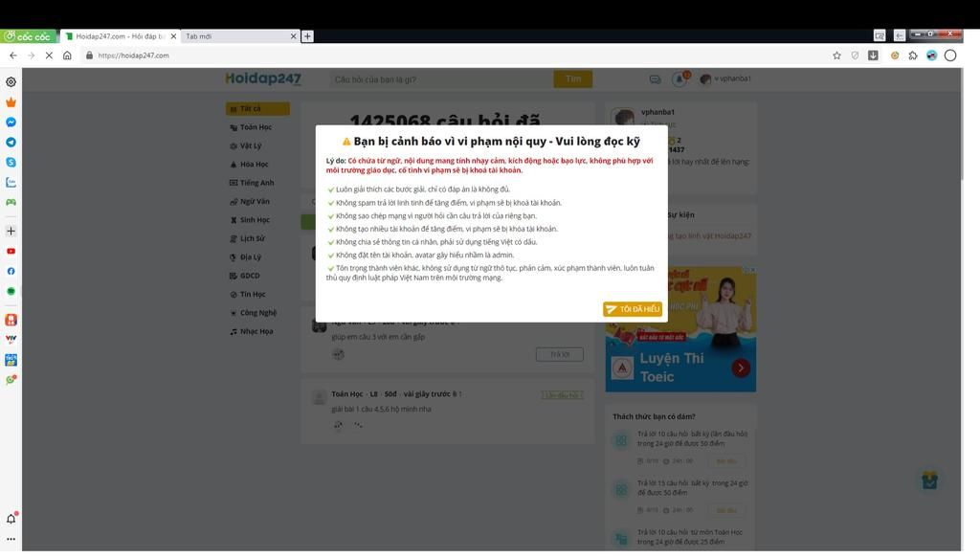980x558 pixels.
Task: Open the sidebar notifications bell
Action: [x=11, y=518]
